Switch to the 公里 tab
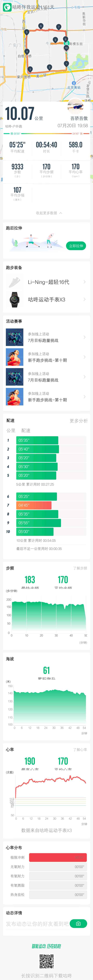The image size is (93, 980). point(11,431)
